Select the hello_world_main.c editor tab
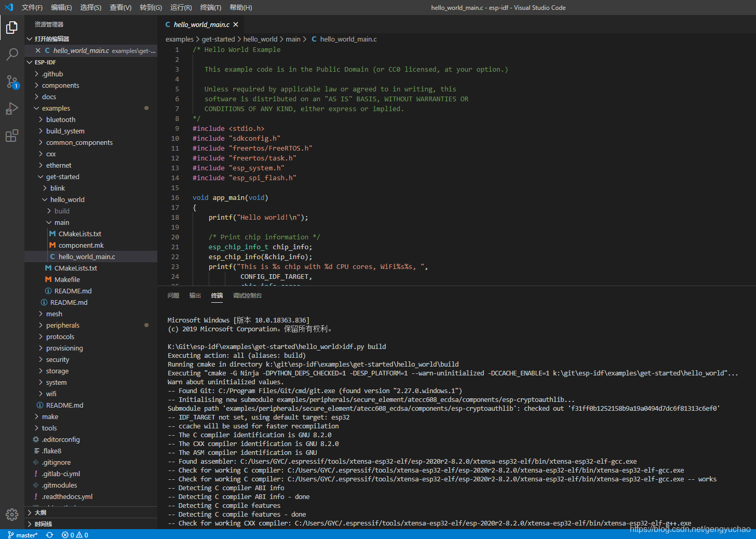This screenshot has width=756, height=539. (x=200, y=24)
